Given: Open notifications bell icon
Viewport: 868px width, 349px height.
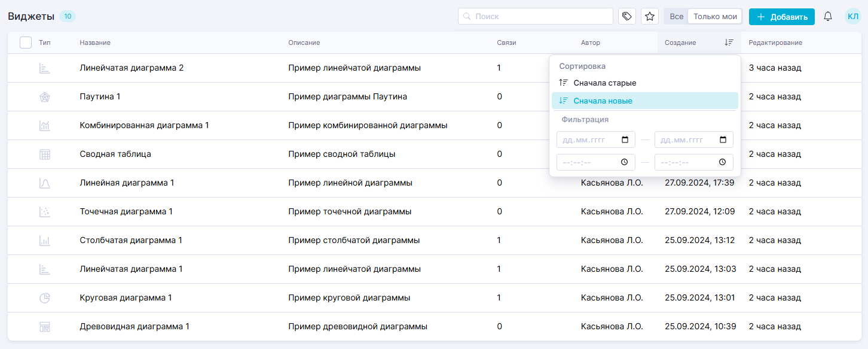Looking at the screenshot, I should 828,16.
